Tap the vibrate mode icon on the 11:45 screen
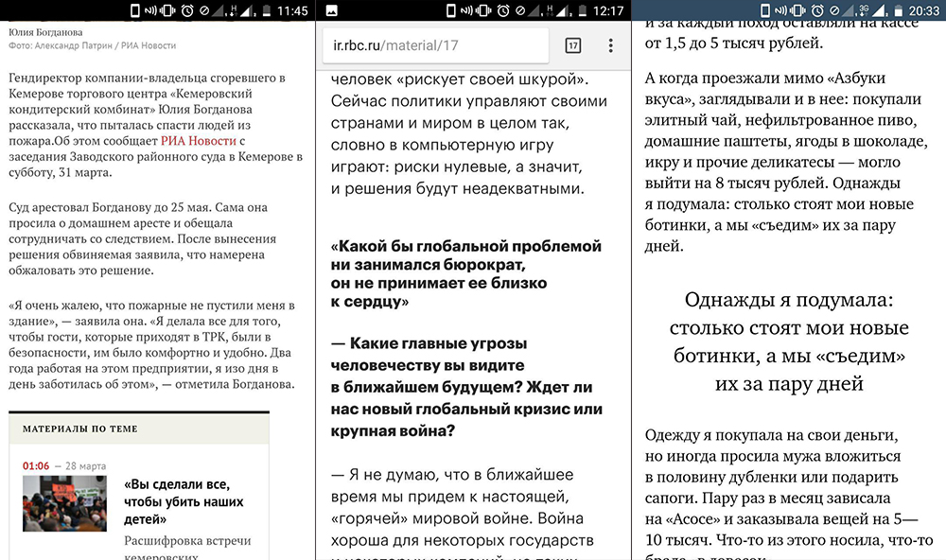Viewport: 946px width, 560px height. 167,10
